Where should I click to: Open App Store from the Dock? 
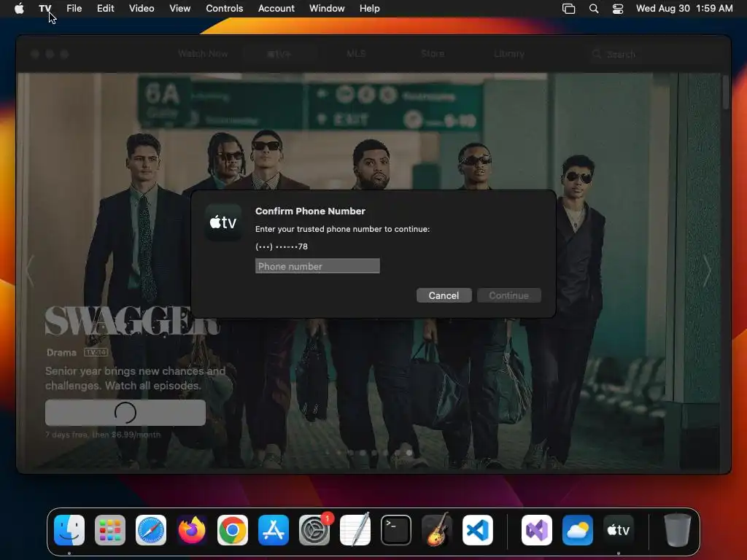click(274, 530)
